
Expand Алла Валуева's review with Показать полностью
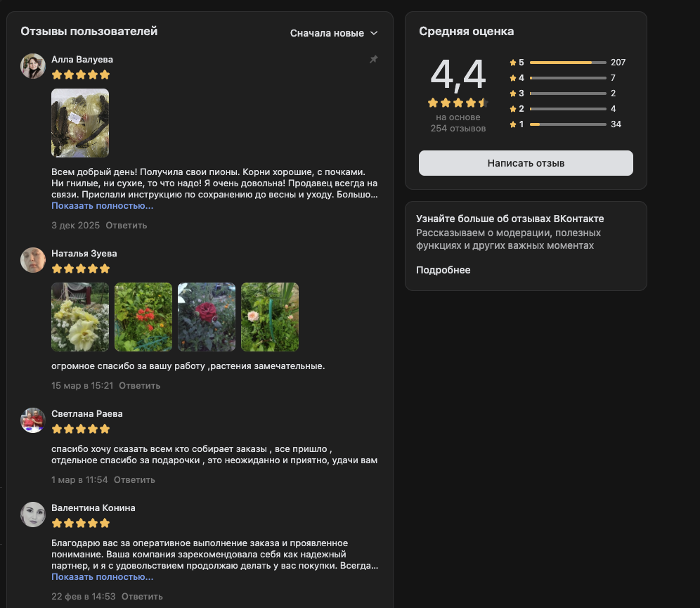click(102, 206)
